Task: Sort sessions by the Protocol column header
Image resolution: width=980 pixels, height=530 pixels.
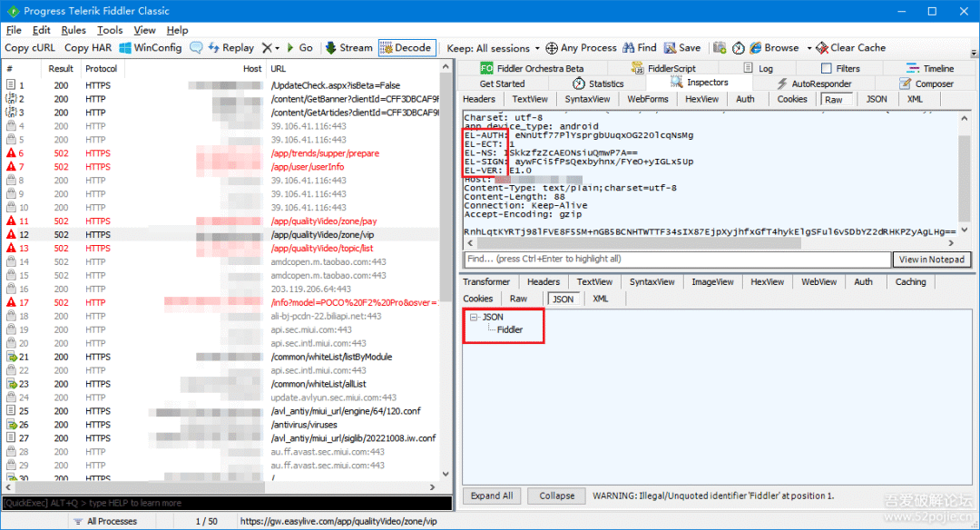Action: click(x=102, y=69)
